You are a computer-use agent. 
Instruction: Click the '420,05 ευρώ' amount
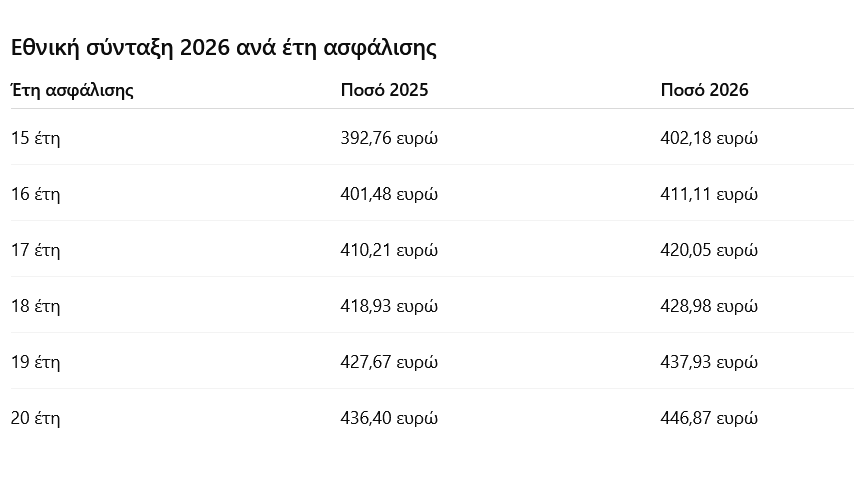pyautogui.click(x=709, y=250)
